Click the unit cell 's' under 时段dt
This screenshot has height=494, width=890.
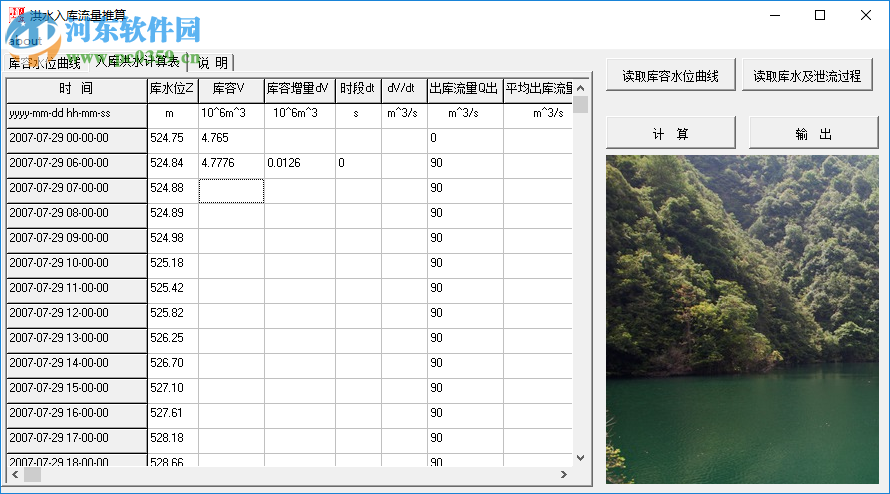tap(358, 115)
